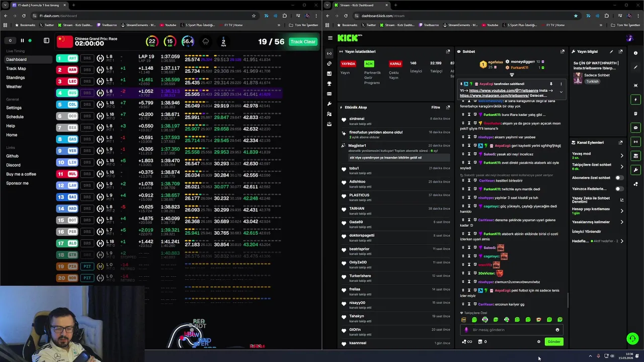Expand the pinned message chevron
The image size is (644, 362).
pos(561,92)
